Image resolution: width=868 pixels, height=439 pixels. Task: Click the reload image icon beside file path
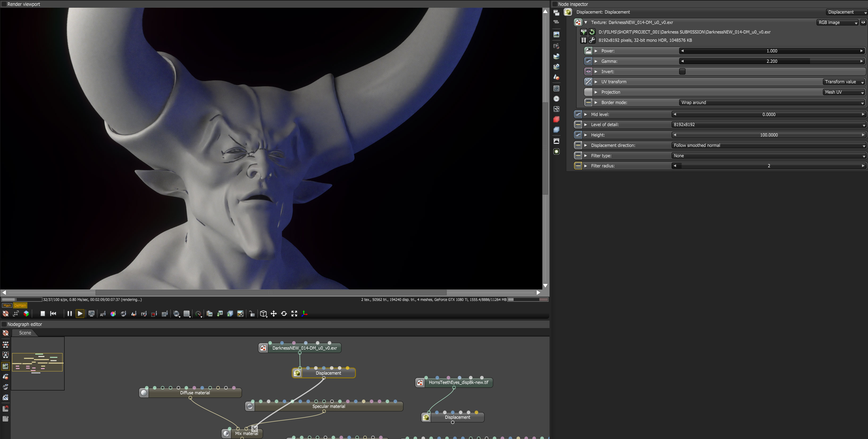coord(592,32)
